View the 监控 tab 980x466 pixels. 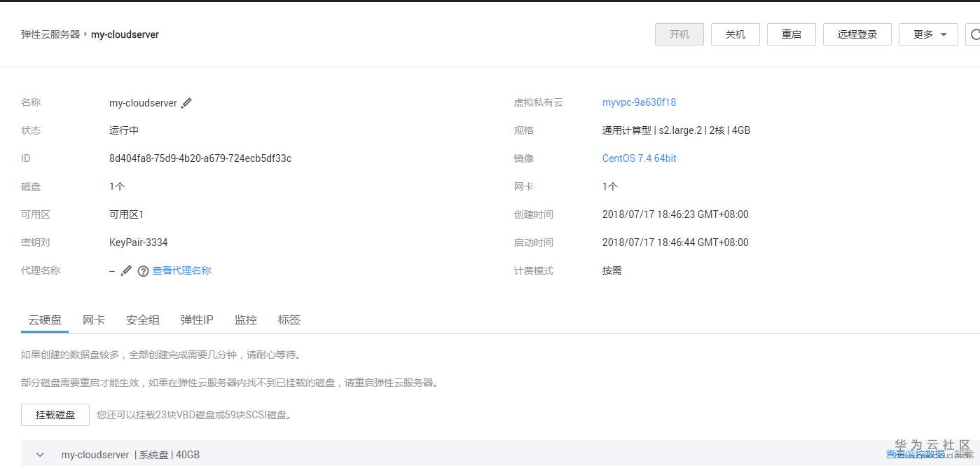(245, 320)
